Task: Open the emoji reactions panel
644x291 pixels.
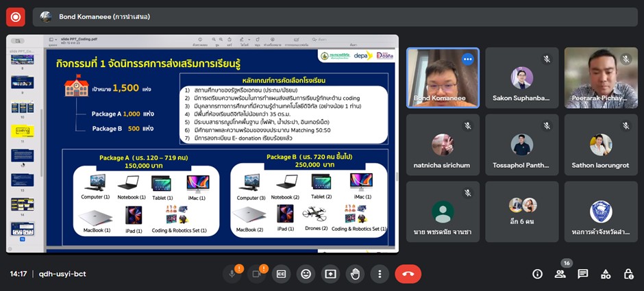Action: 306,274
